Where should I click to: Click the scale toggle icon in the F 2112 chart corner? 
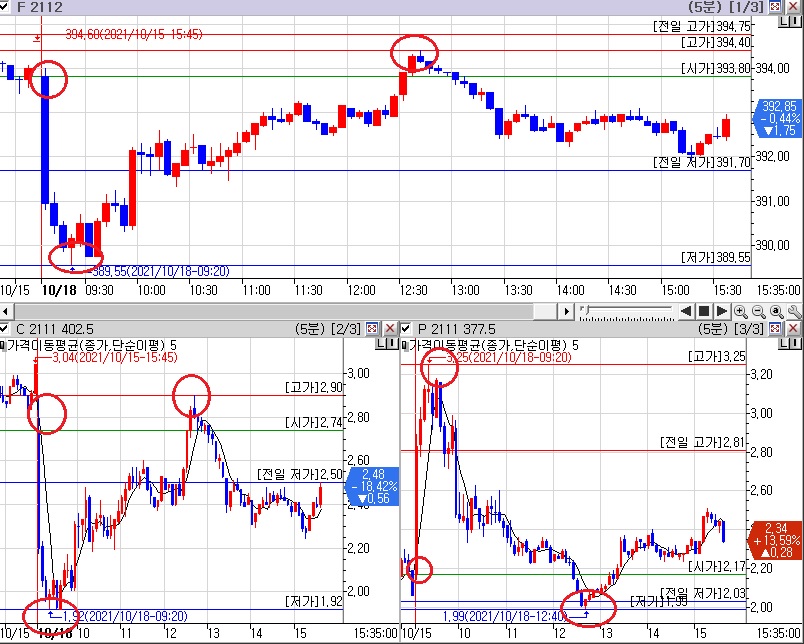(790, 22)
